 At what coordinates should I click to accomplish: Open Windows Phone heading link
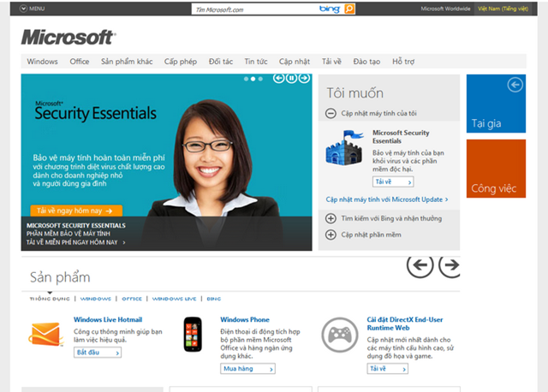pos(245,319)
